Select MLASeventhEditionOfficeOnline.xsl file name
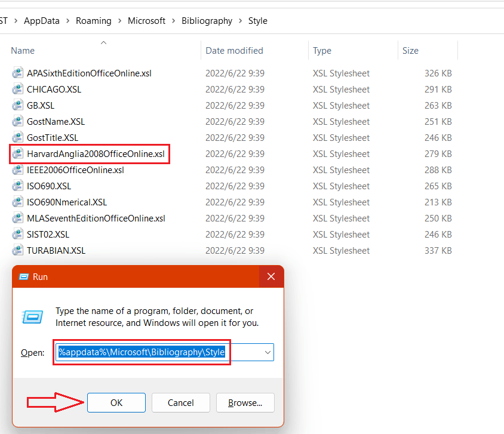The image size is (504, 434). [96, 218]
